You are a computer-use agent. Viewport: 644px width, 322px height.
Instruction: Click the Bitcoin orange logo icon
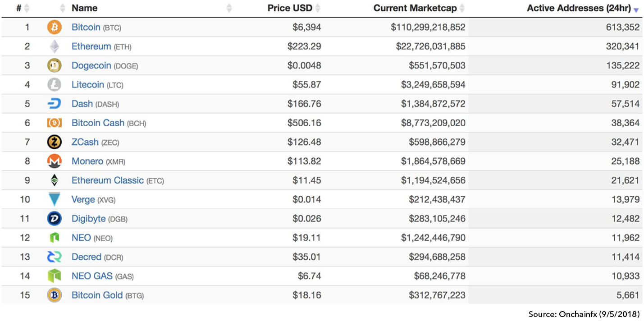54,28
